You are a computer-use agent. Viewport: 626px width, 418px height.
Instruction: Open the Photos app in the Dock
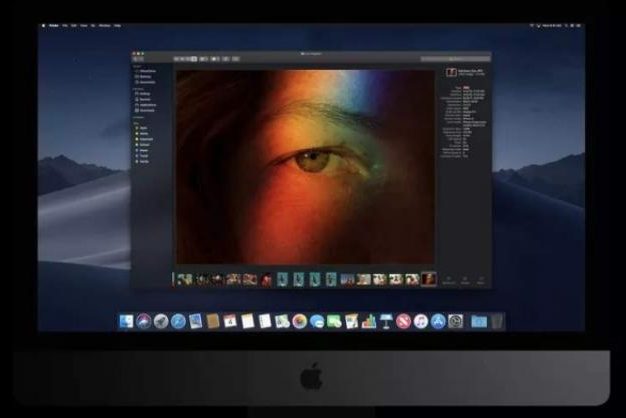coord(298,321)
